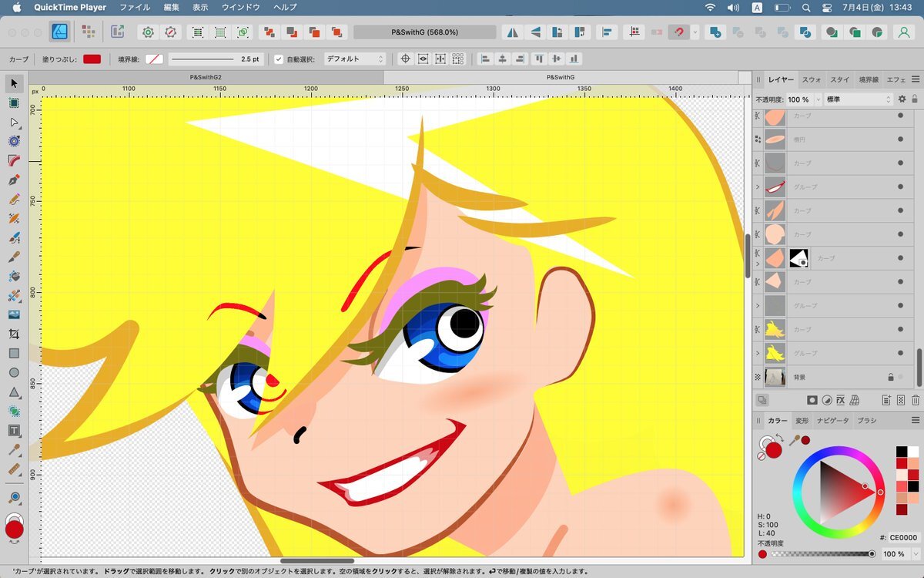
Task: Select the Pen tool
Action: pos(14,180)
